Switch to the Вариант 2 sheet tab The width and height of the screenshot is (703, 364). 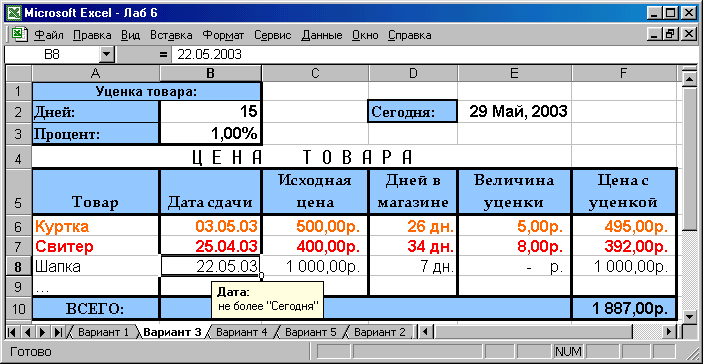[379, 333]
